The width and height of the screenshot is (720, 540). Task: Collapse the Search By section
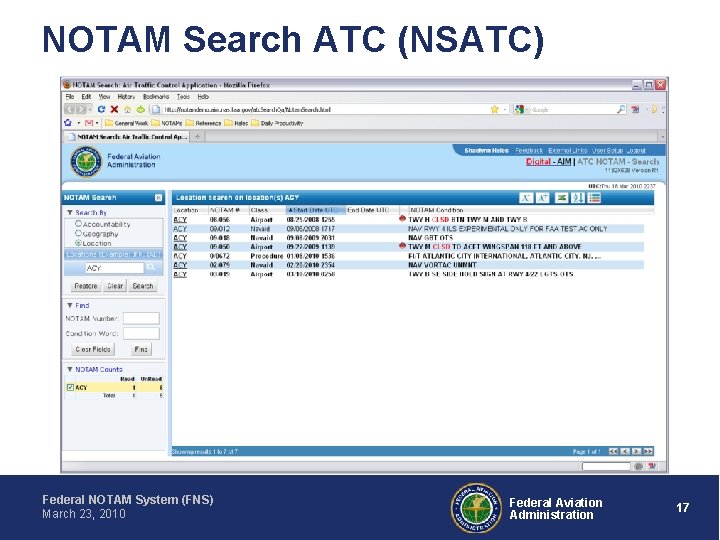[x=70, y=213]
